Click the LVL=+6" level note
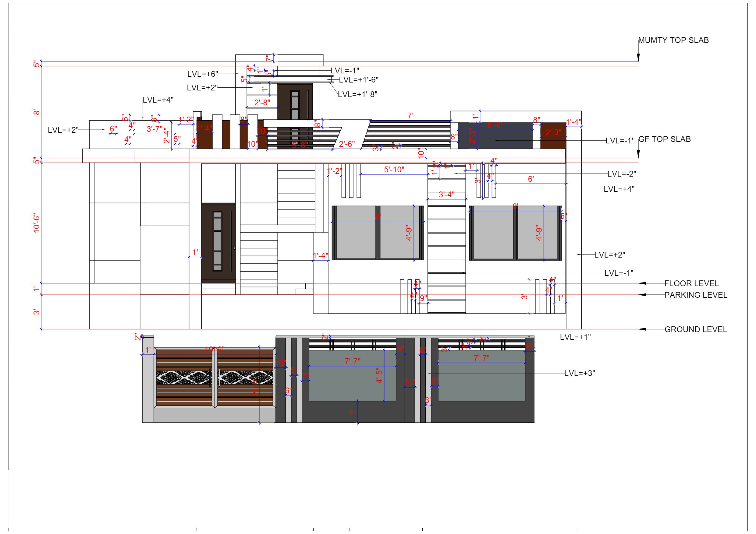 203,74
